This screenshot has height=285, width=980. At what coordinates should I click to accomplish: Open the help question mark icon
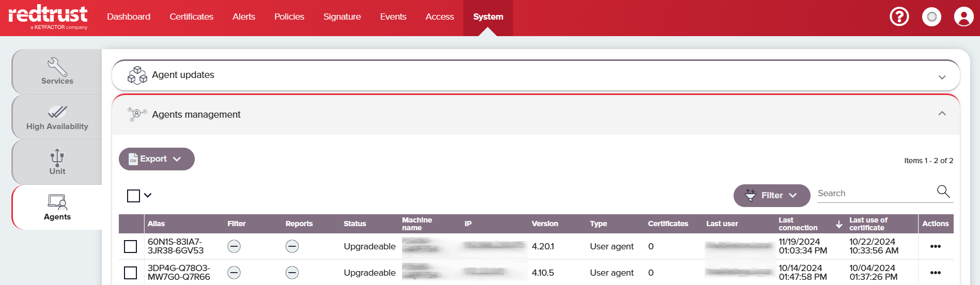coord(899,17)
